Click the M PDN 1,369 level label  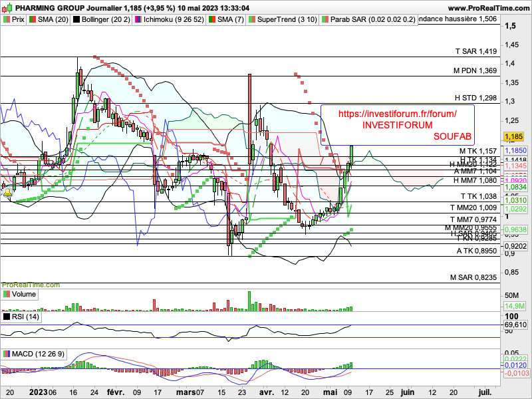click(475, 70)
